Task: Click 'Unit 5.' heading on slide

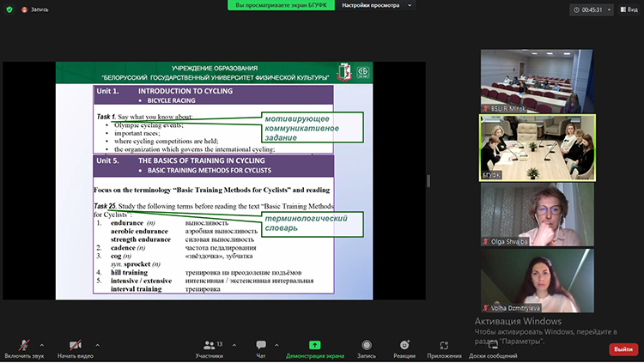Action: coord(107,160)
